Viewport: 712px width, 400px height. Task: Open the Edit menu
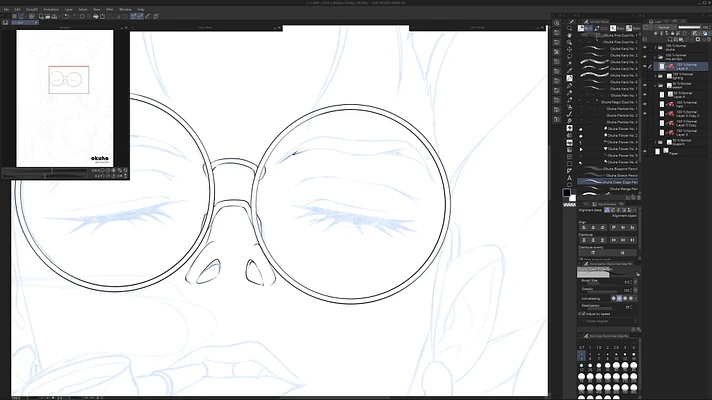(x=17, y=9)
